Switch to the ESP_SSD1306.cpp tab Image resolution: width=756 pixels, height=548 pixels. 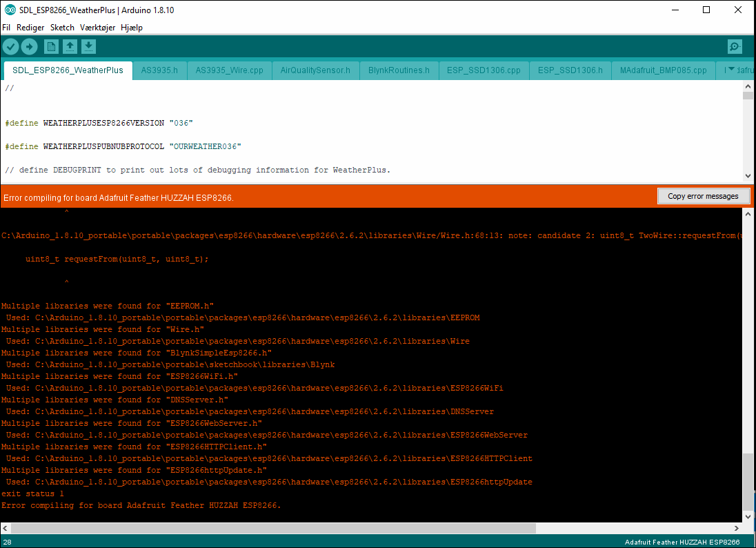(484, 70)
